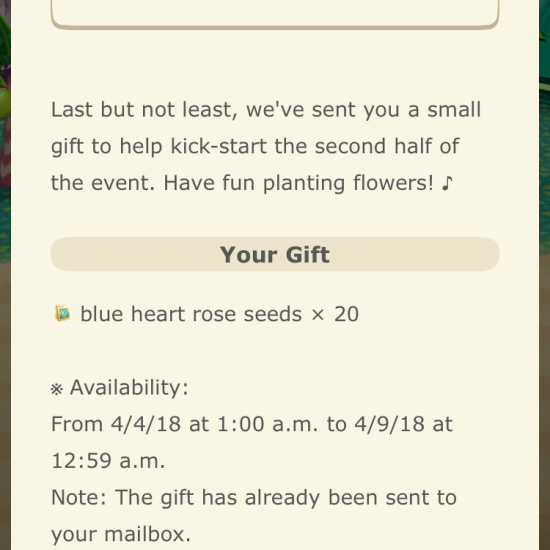Click the game scenery strip left of the notice
This screenshot has width=550, height=550.
(5, 275)
